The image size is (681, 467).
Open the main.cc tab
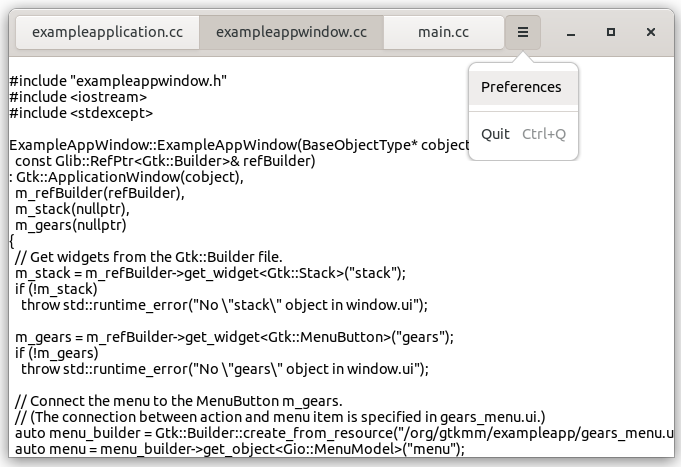[443, 32]
